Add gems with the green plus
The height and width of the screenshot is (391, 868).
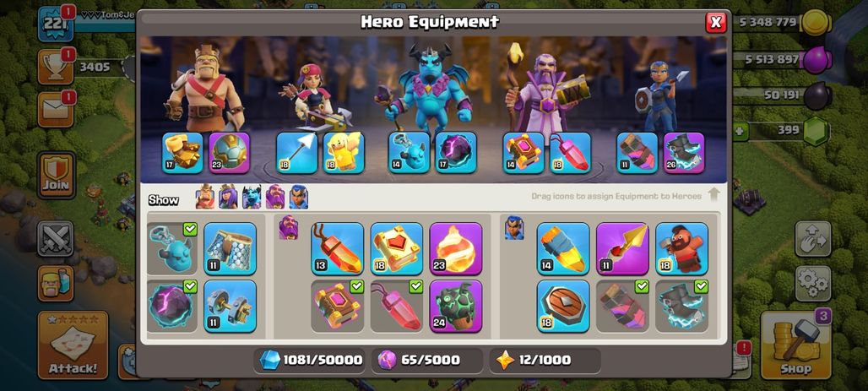coord(741,132)
